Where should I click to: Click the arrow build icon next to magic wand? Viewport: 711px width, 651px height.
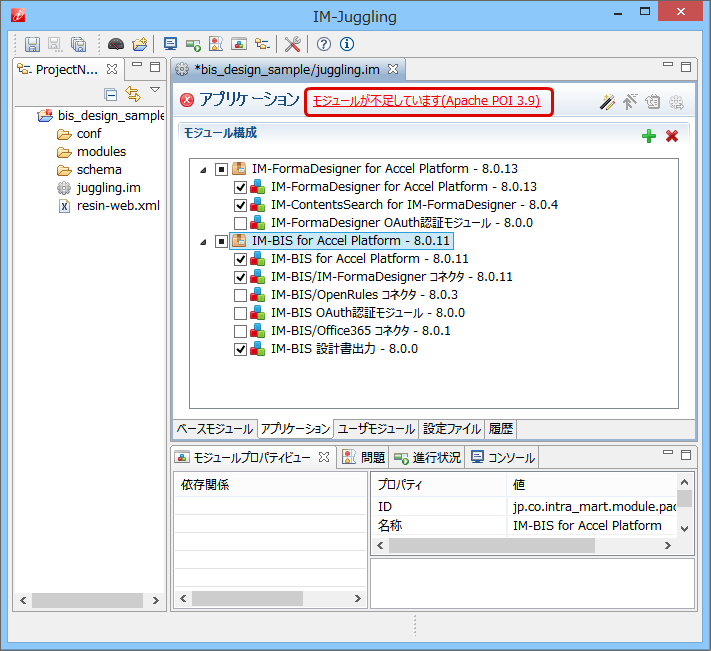[x=630, y=102]
